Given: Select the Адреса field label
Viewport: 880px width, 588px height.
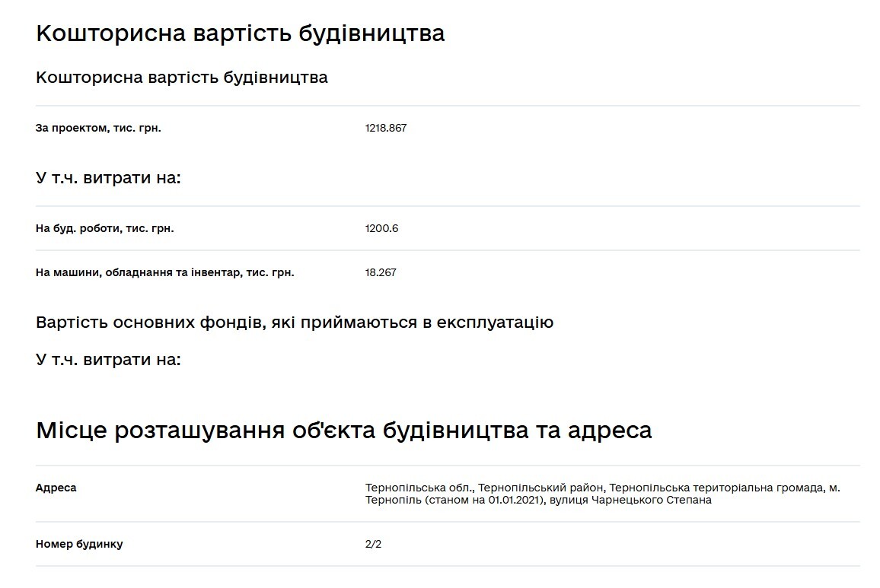Looking at the screenshot, I should click(56, 488).
